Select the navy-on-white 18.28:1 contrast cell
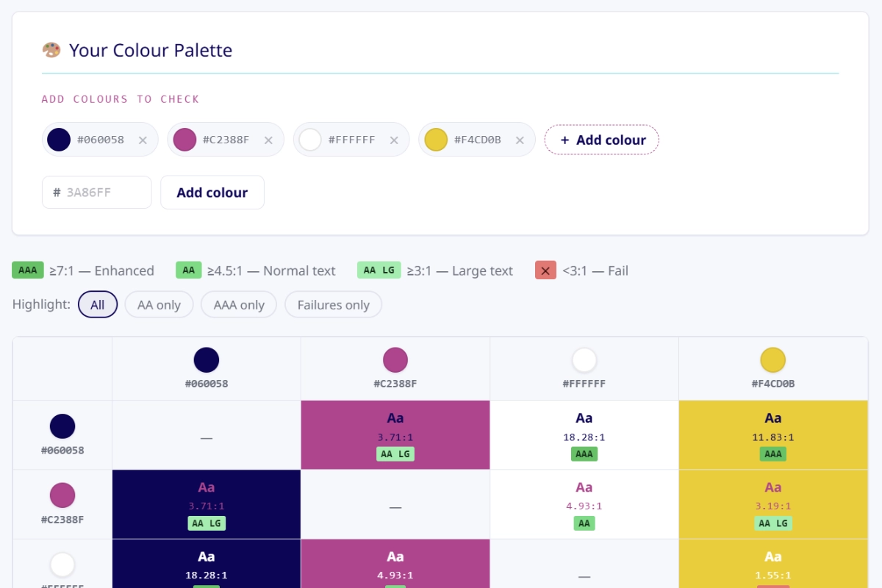Image resolution: width=882 pixels, height=588 pixels. [584, 435]
